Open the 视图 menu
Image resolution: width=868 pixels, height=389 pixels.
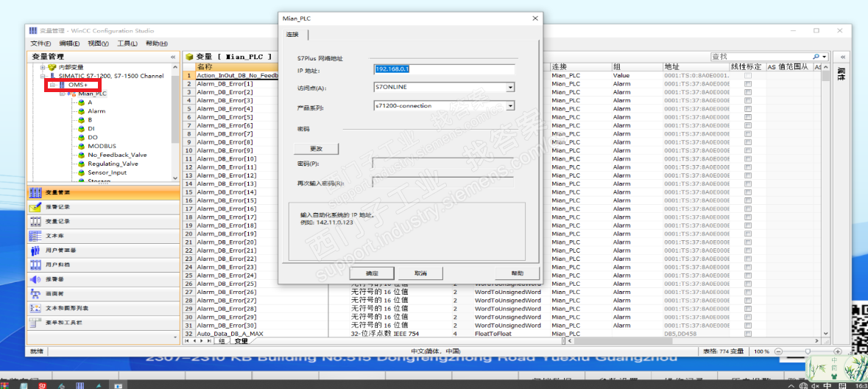point(99,43)
